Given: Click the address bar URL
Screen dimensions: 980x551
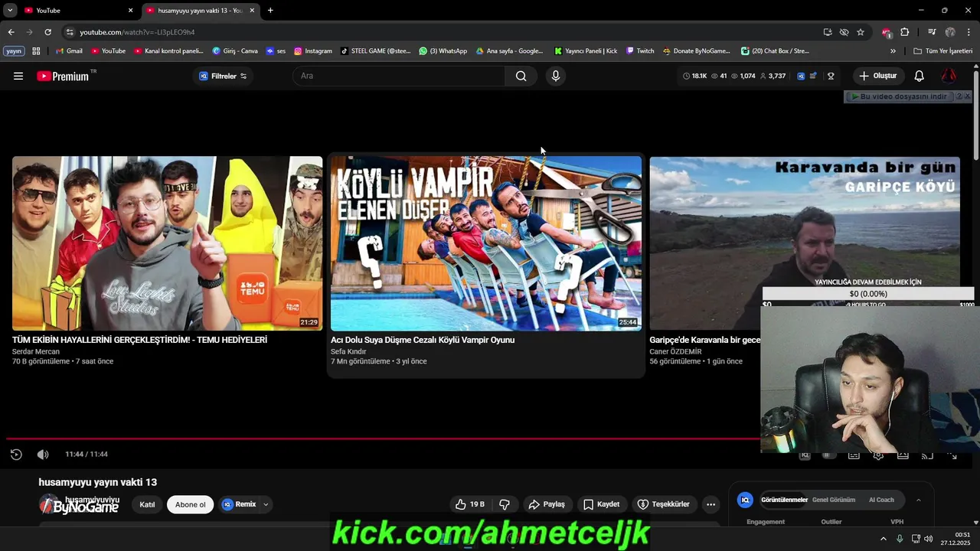Looking at the screenshot, I should click(x=137, y=32).
